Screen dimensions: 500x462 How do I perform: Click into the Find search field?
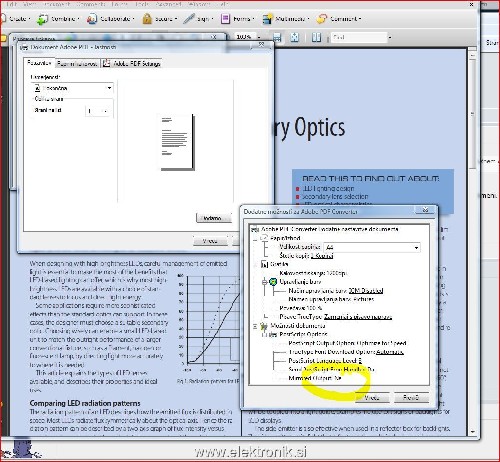[359, 37]
